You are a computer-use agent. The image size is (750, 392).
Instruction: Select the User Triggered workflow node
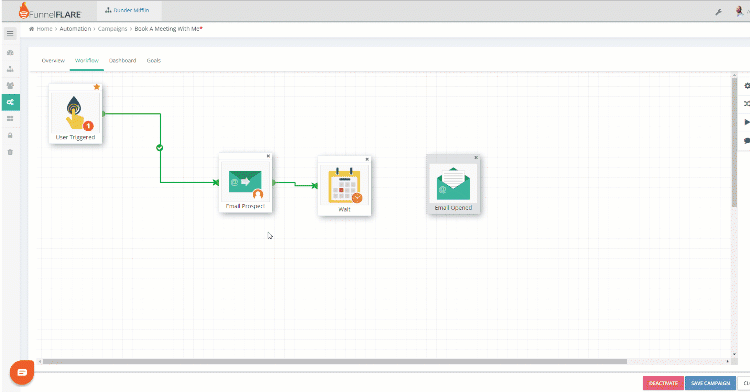click(75, 114)
